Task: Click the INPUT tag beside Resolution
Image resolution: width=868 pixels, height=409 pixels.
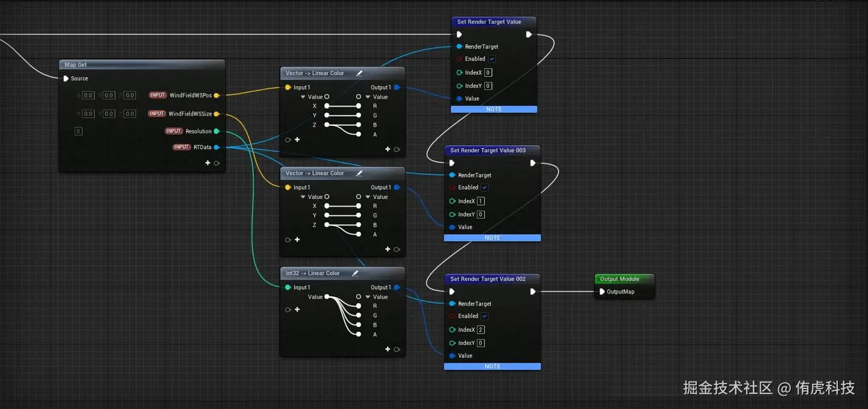Action: point(174,131)
